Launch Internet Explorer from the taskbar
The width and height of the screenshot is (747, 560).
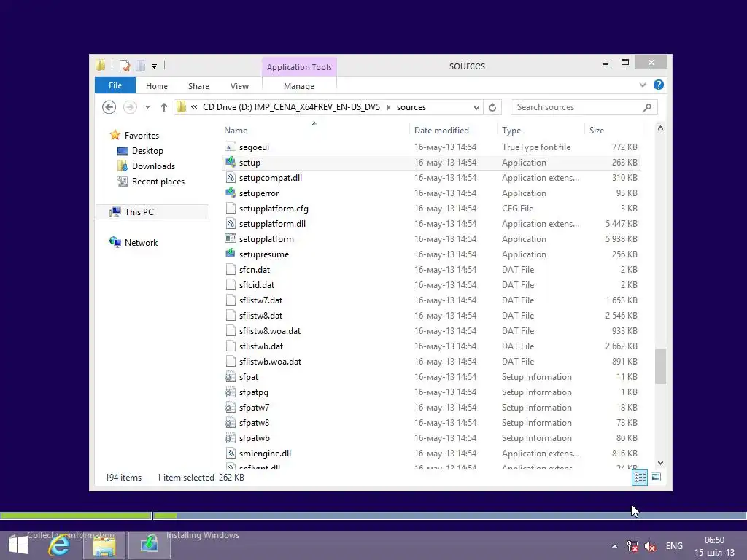click(59, 545)
